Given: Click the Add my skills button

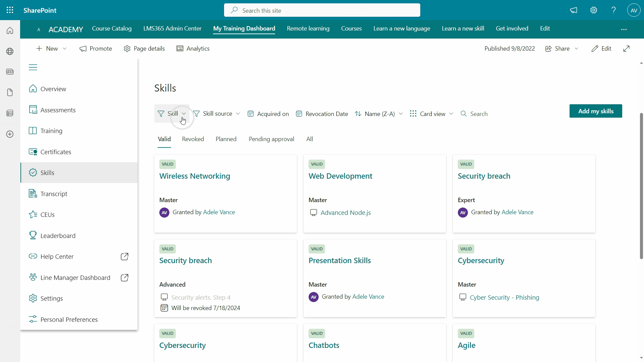Looking at the screenshot, I should tap(595, 111).
